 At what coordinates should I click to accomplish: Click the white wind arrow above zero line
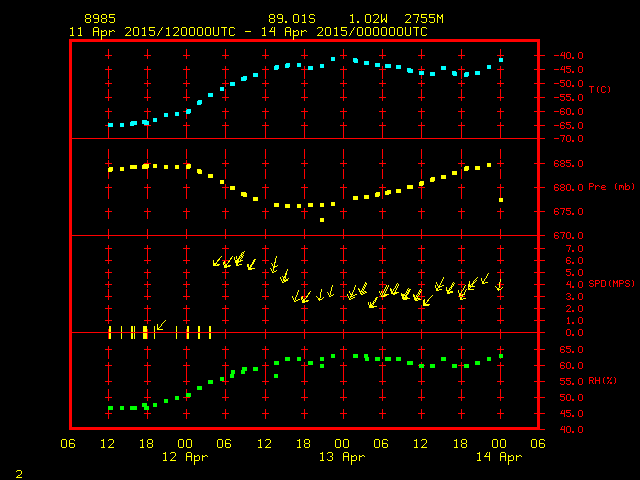click(x=160, y=325)
